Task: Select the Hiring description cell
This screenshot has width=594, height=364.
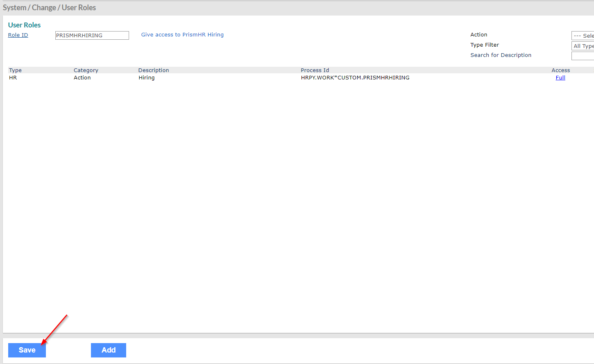Action: pyautogui.click(x=147, y=78)
